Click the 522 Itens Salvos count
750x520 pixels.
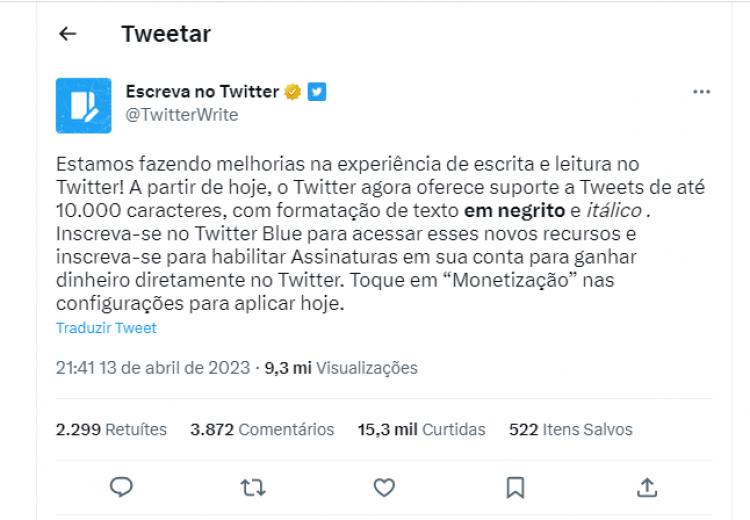click(x=570, y=429)
